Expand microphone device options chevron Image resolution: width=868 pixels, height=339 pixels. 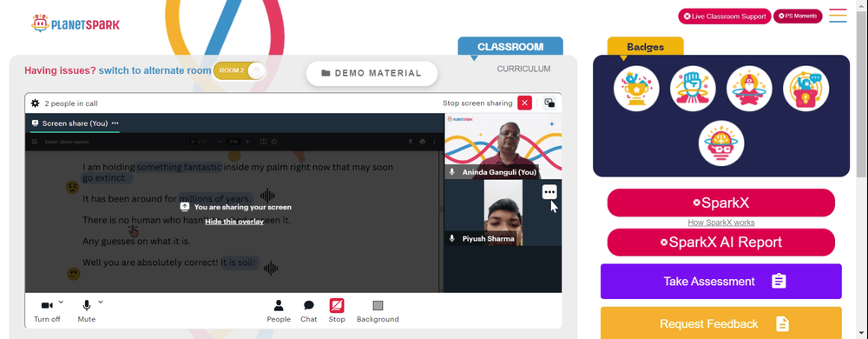(x=101, y=302)
